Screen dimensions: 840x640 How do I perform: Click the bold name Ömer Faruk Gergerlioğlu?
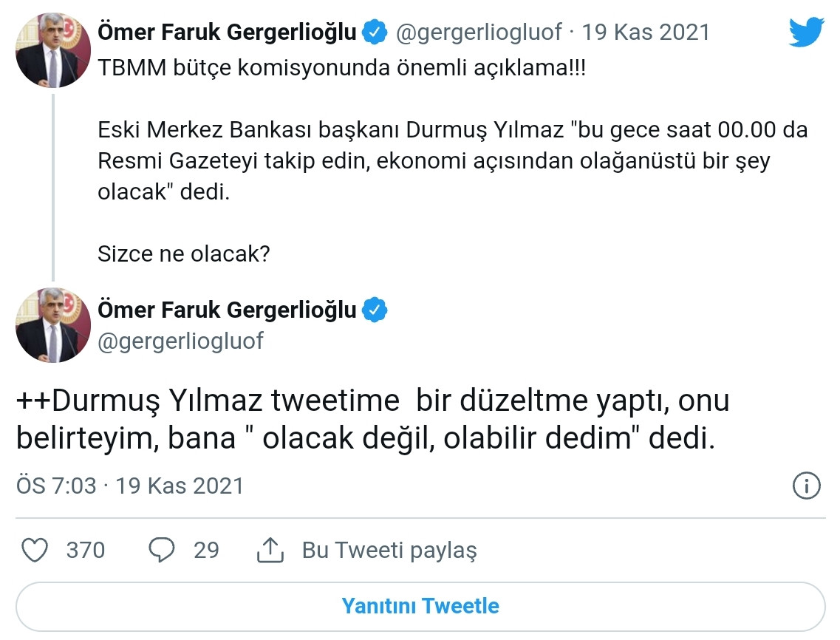(x=225, y=32)
